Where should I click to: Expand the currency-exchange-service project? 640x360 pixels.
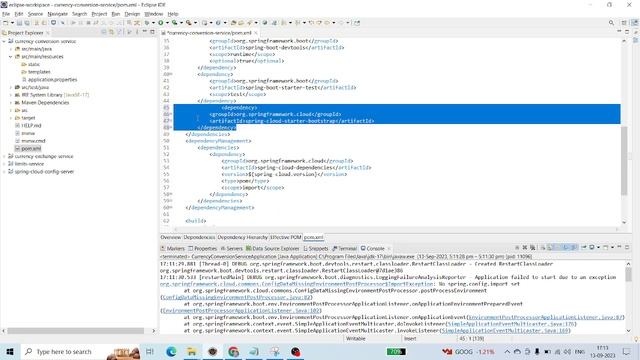pyautogui.click(x=4, y=156)
